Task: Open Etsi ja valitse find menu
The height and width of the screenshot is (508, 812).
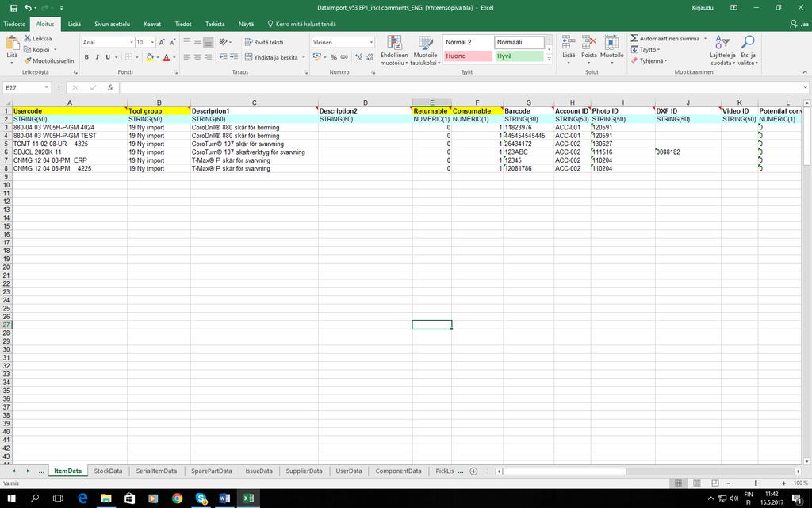Action: click(748, 50)
